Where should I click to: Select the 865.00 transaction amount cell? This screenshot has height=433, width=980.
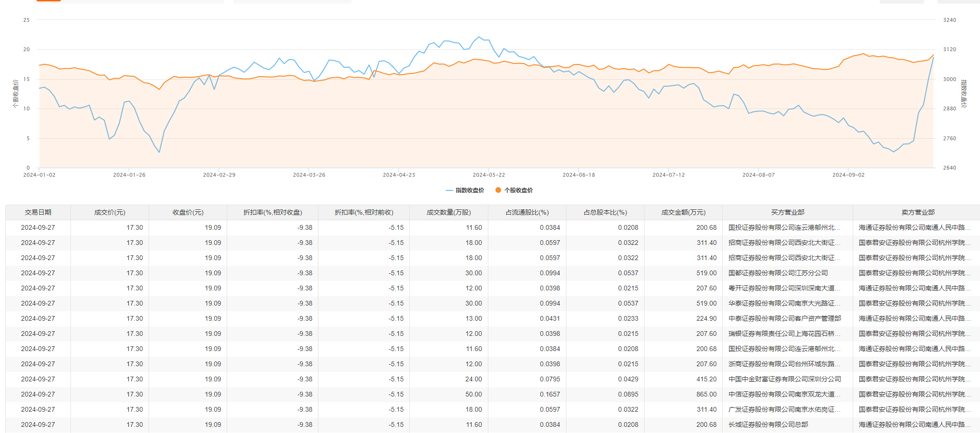click(x=706, y=394)
